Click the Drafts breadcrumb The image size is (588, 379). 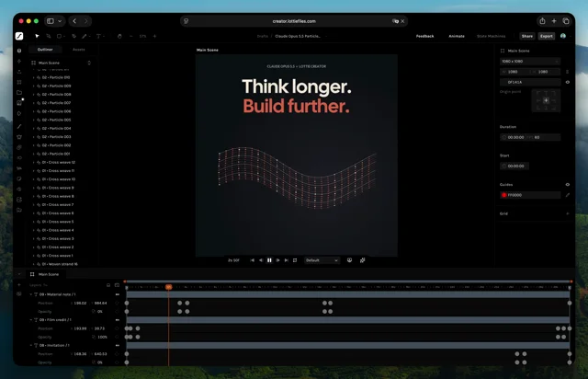[x=263, y=36]
